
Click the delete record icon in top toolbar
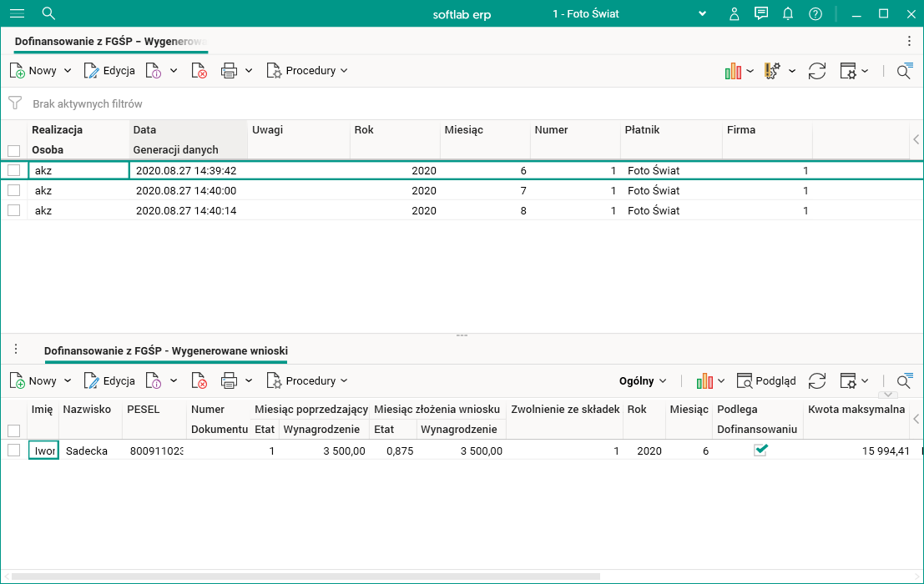coord(199,71)
